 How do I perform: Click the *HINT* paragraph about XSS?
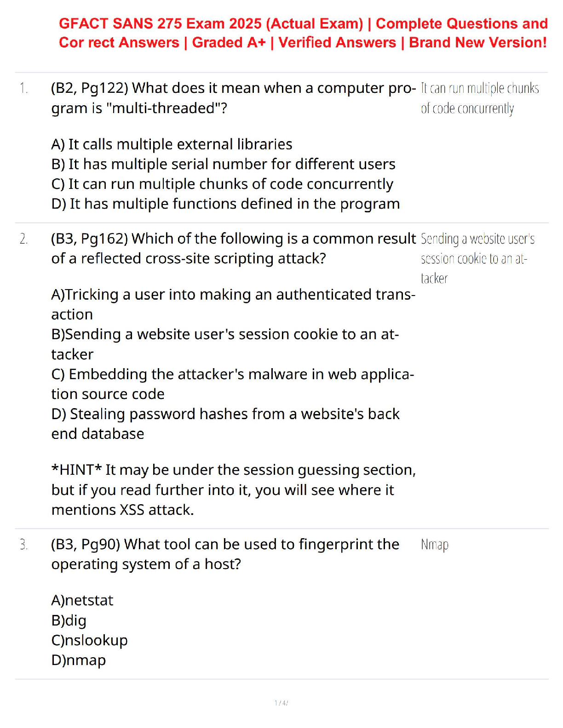pyautogui.click(x=233, y=489)
